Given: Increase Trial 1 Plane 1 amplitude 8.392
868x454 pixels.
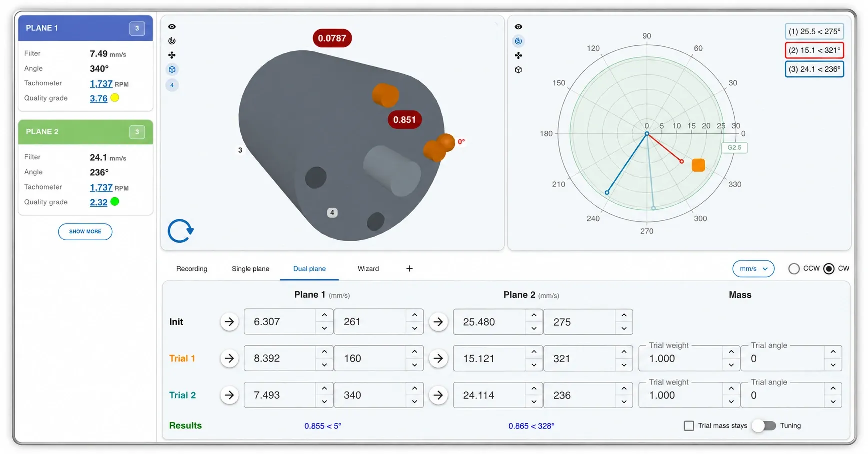Looking at the screenshot, I should point(324,352).
